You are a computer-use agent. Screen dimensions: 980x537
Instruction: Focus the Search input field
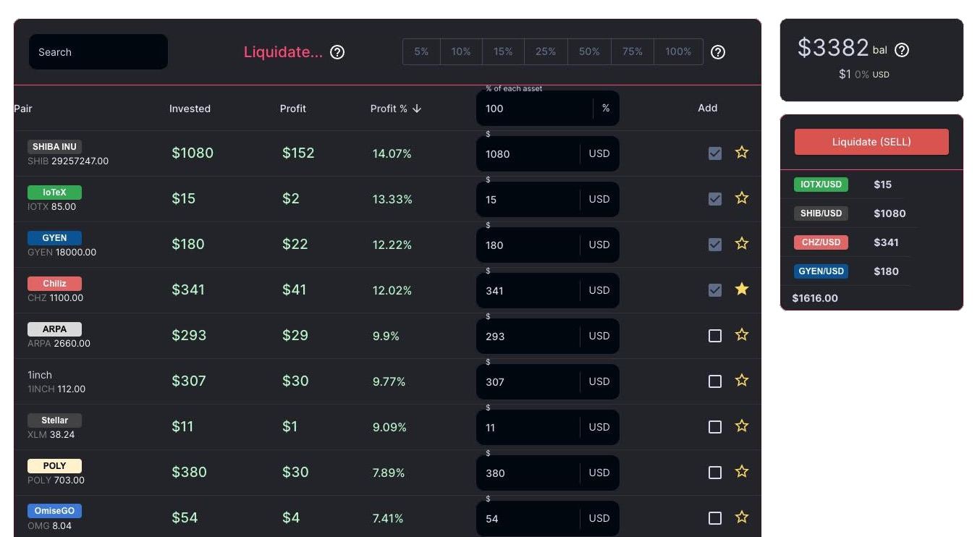pos(98,52)
